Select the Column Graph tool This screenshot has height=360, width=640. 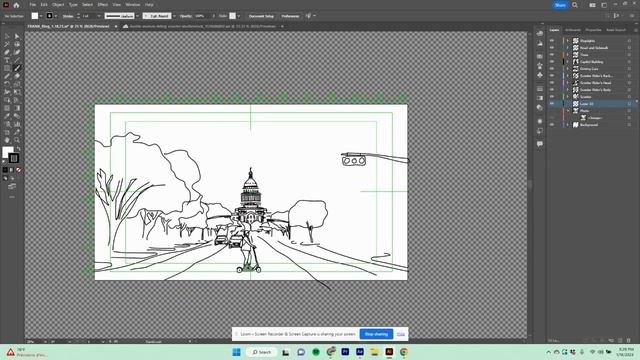[x=17, y=124]
